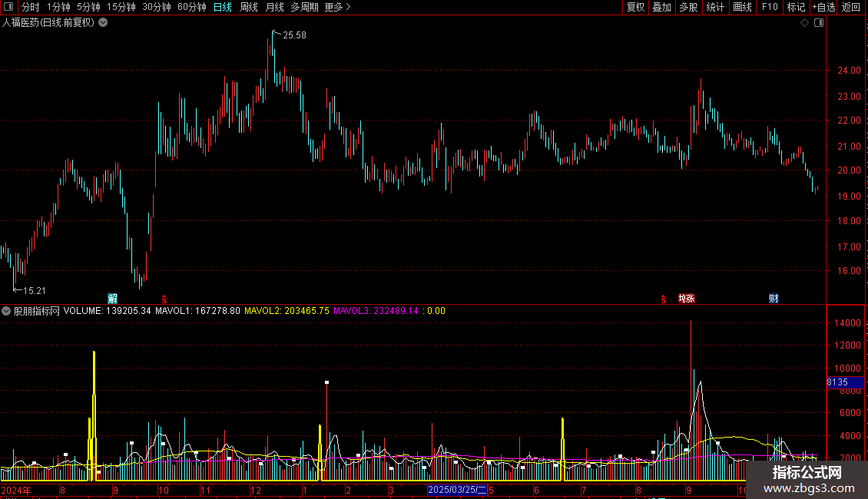Viewport: 868px width, 499px height.
Task: Switch to 日线 daily chart
Action: coord(223,7)
